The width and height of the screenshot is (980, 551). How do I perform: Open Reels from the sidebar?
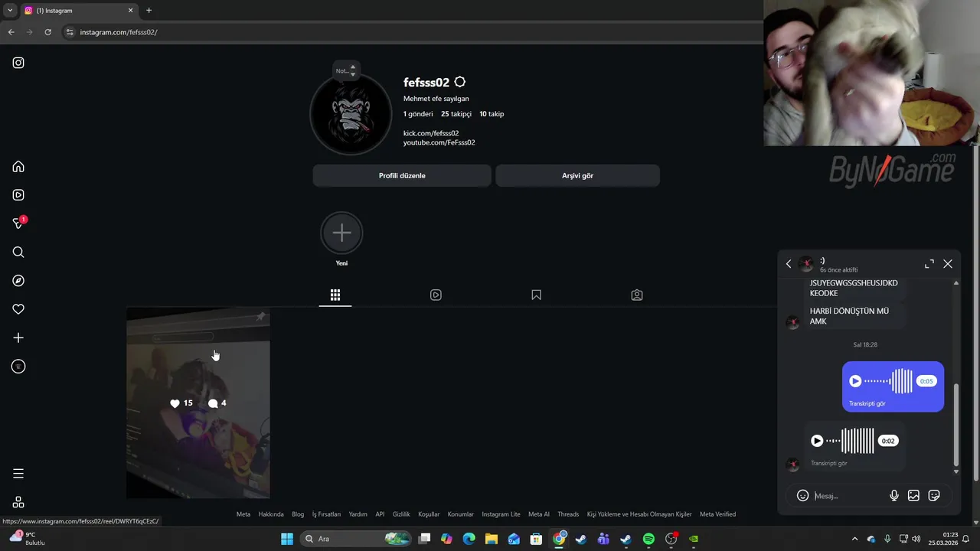point(18,195)
